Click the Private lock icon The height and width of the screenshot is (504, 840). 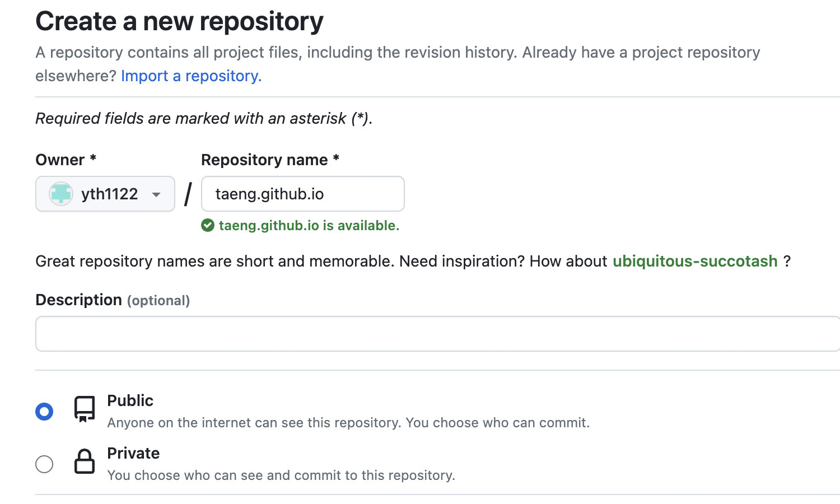85,461
